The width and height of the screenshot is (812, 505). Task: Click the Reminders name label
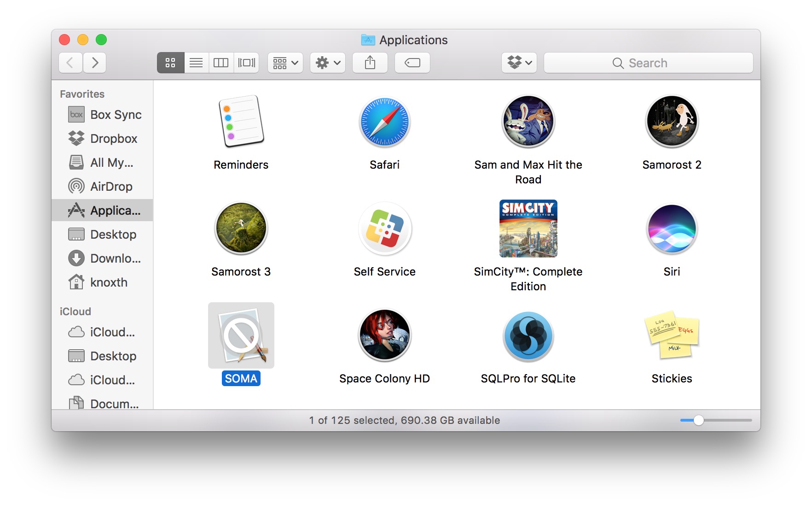coord(241,165)
